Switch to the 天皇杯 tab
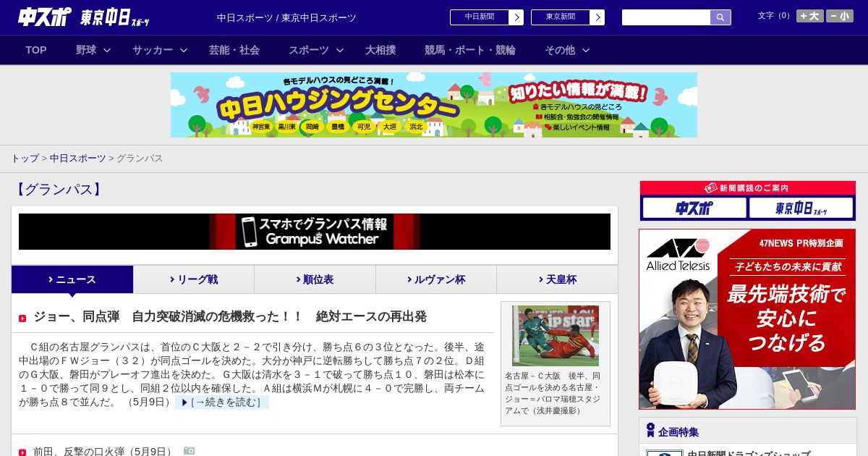The width and height of the screenshot is (868, 456). coord(557,279)
